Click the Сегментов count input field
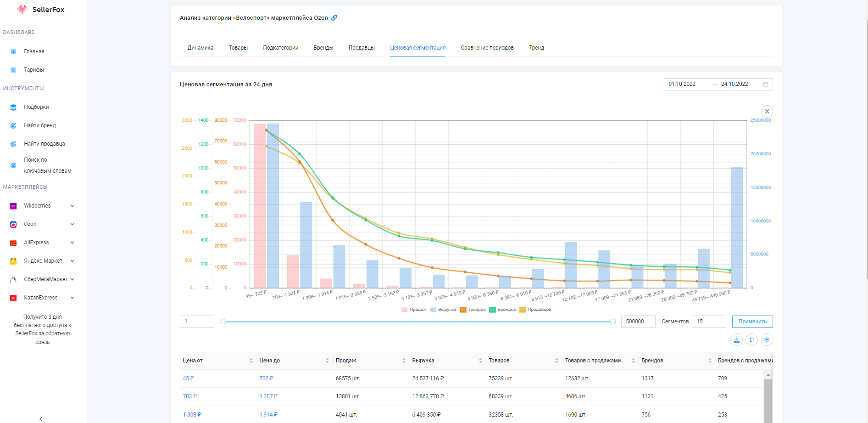 click(708, 321)
